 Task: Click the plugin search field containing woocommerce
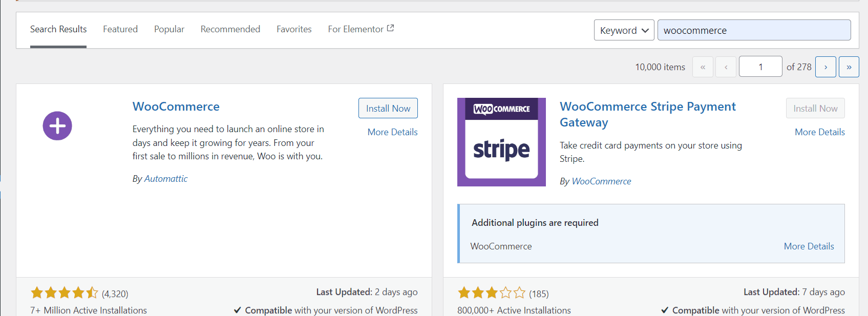754,30
